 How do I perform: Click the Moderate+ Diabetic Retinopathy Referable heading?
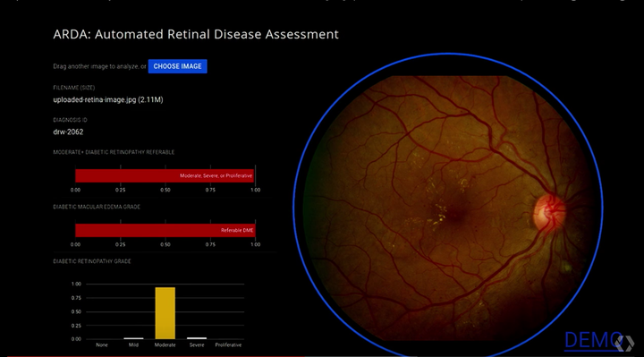114,152
